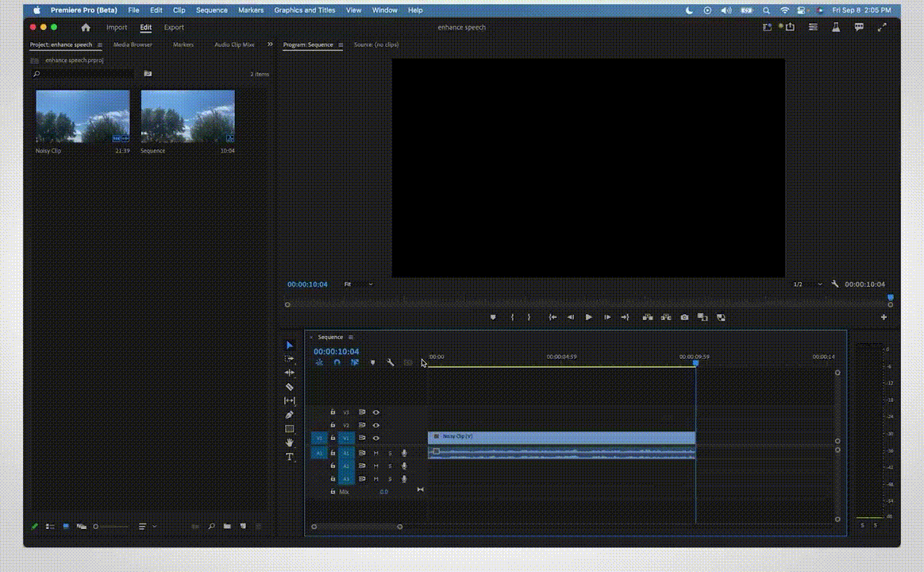Open the Sequence menu
This screenshot has width=924, height=572.
(212, 10)
